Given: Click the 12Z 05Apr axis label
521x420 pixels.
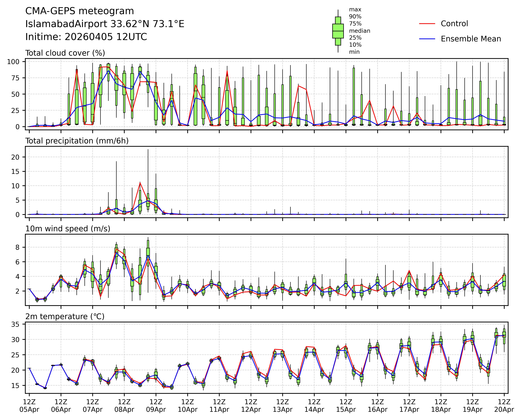Looking at the screenshot, I should pos(29,406).
